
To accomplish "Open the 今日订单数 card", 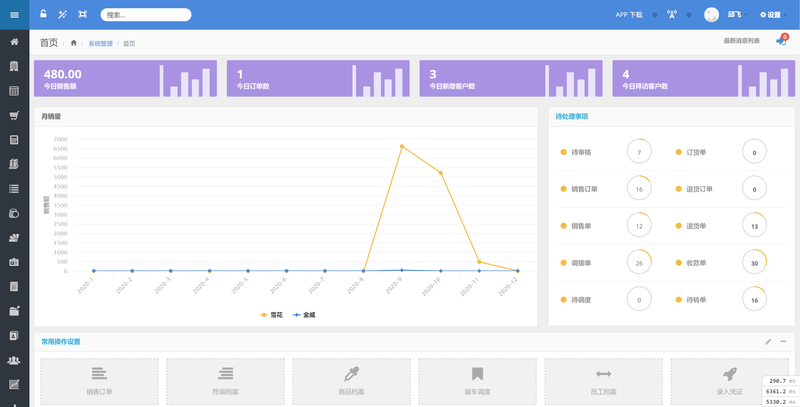I will 318,79.
